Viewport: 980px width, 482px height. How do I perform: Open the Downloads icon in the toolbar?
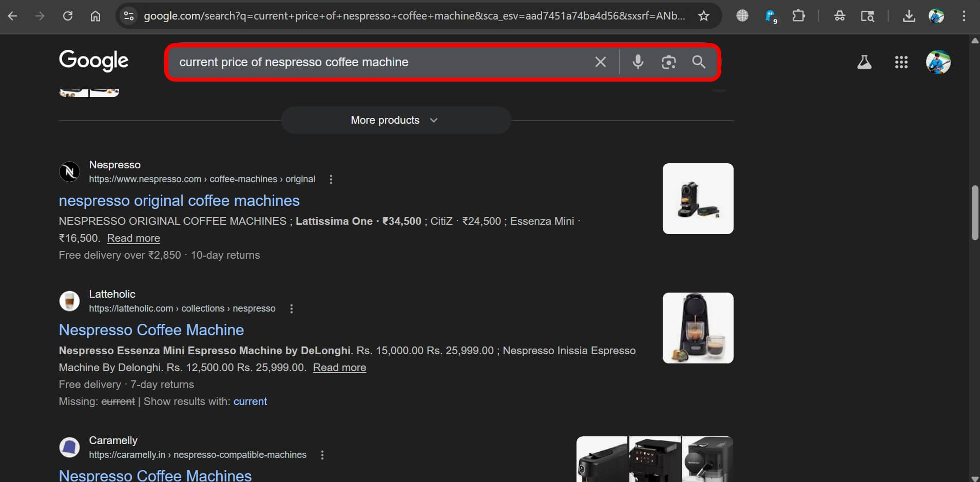click(x=909, y=16)
